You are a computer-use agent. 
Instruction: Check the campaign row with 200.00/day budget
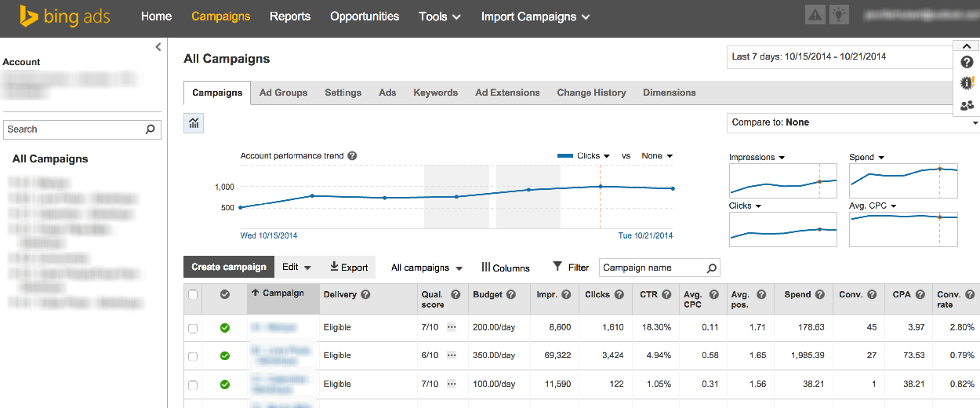coord(193,328)
